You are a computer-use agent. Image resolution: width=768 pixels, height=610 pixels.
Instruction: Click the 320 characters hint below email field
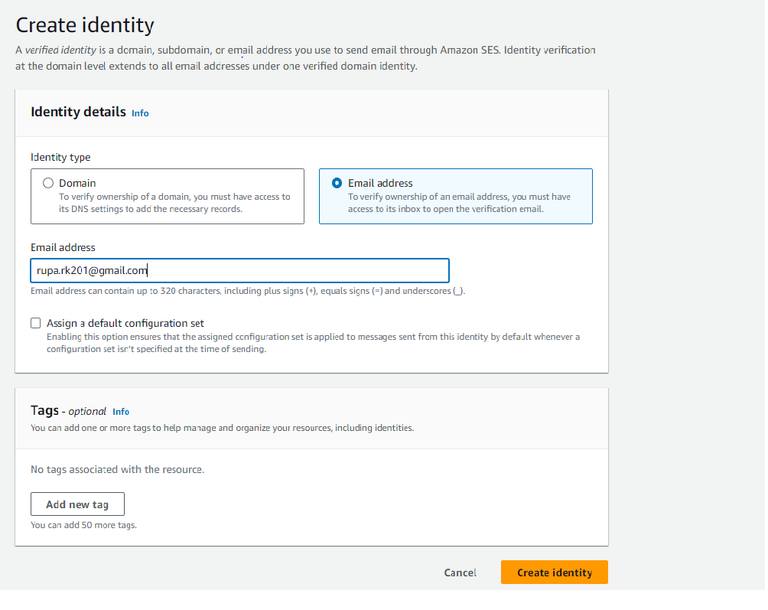tap(248, 291)
